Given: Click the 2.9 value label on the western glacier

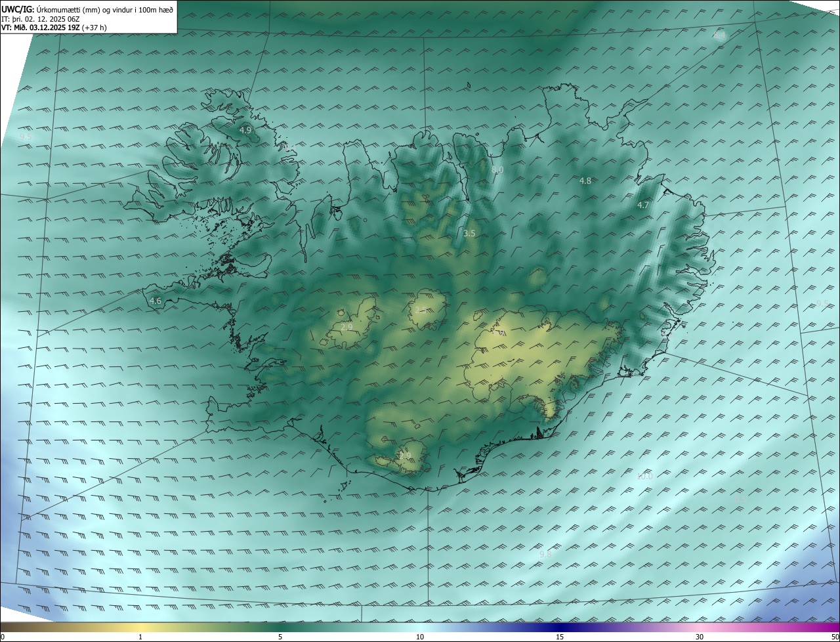Looking at the screenshot, I should point(347,327).
